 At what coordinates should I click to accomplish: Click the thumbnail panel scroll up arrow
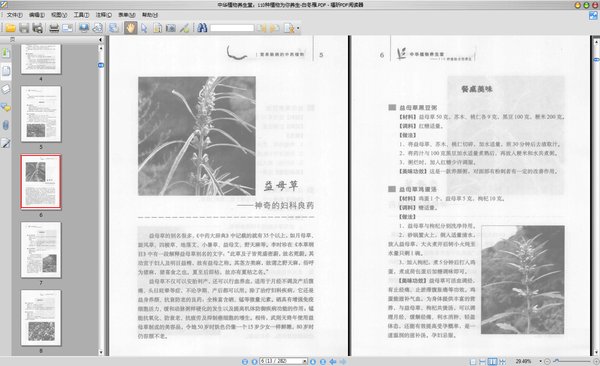click(x=101, y=48)
